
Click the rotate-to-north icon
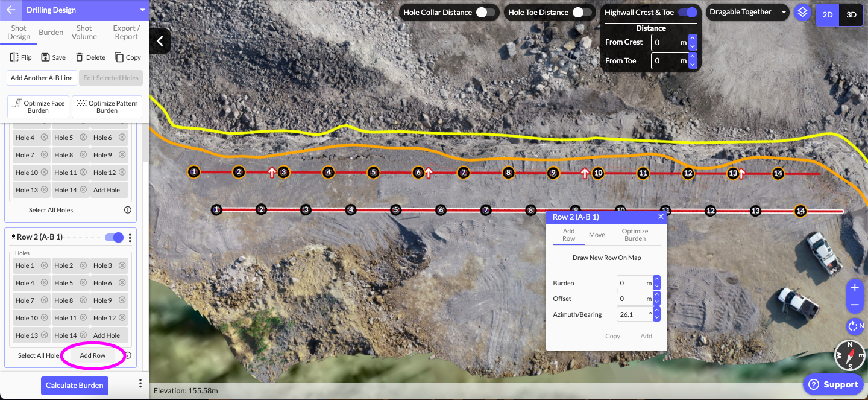click(854, 326)
